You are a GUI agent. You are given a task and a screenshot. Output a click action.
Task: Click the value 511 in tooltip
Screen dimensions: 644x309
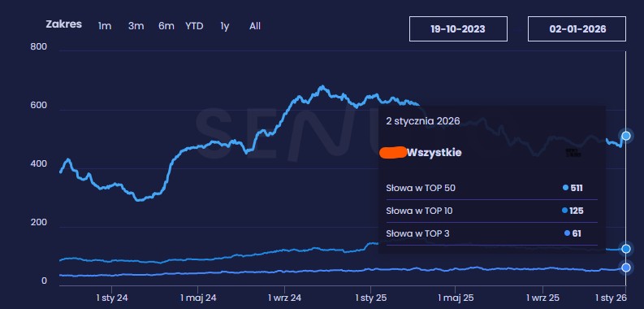pyautogui.click(x=577, y=188)
